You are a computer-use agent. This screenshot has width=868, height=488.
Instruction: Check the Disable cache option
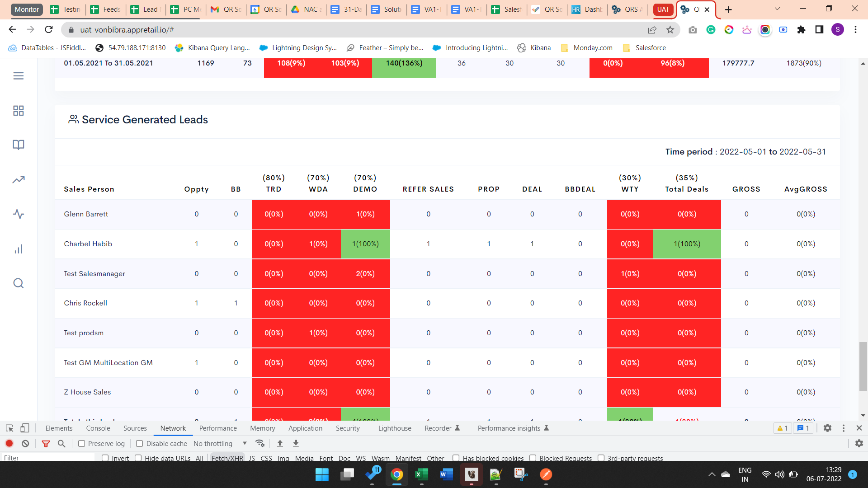pyautogui.click(x=140, y=444)
